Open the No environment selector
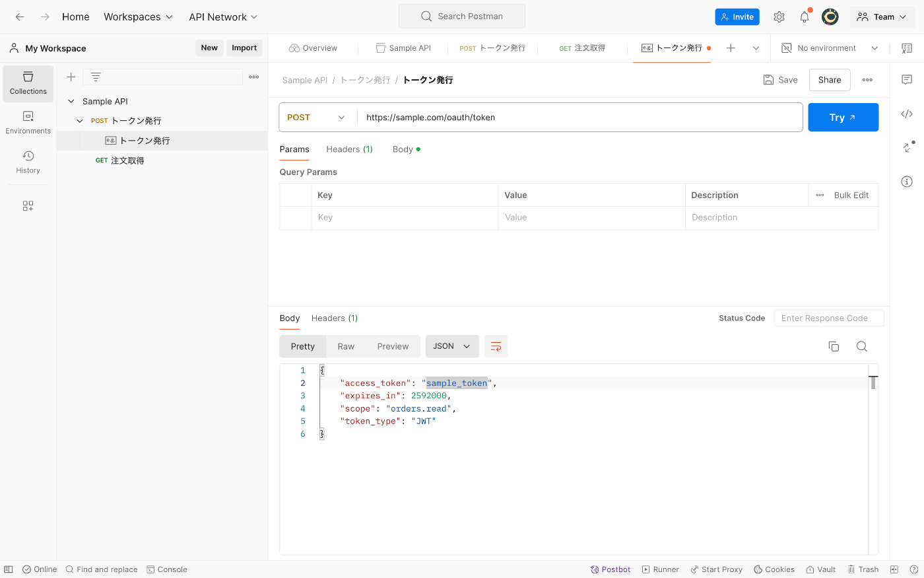924x578 pixels. [x=830, y=48]
